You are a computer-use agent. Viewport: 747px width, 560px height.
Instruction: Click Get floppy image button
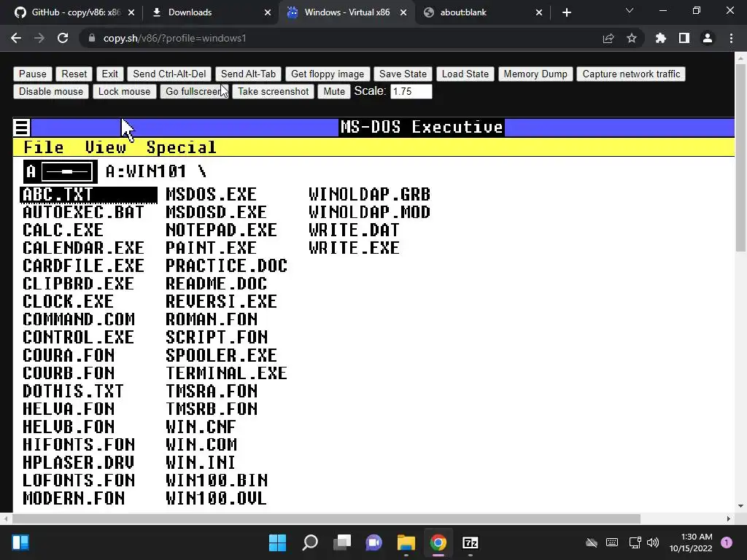pyautogui.click(x=328, y=74)
